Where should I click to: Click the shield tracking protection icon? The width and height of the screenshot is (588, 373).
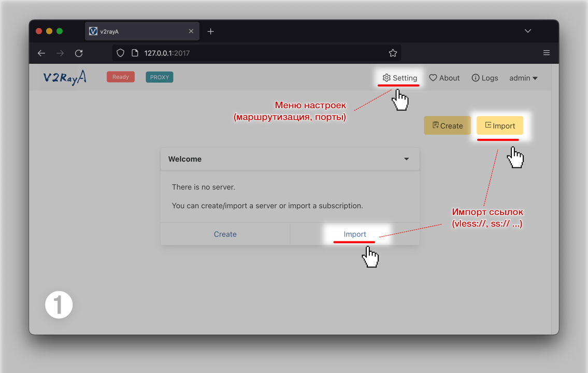120,53
